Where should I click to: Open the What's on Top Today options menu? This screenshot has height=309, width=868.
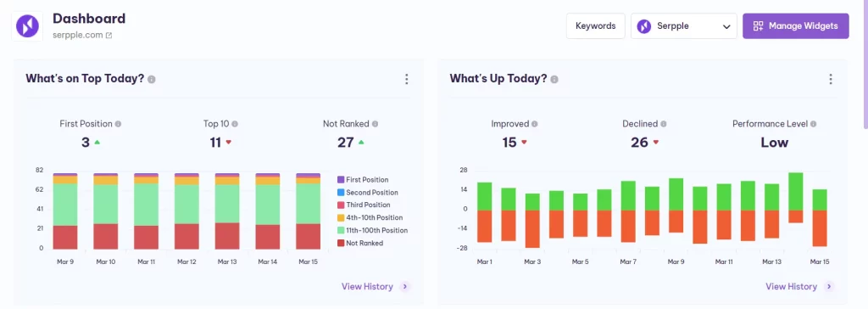point(406,79)
